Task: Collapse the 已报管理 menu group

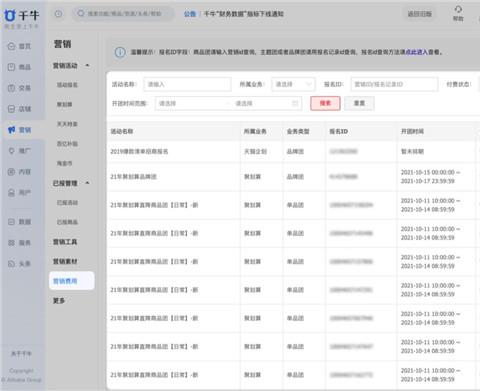Action: tap(87, 183)
